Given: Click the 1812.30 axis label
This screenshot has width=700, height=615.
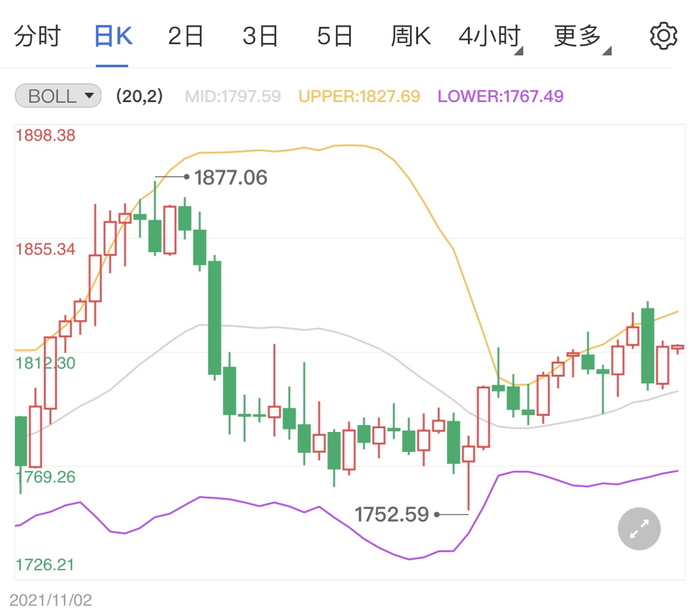Looking at the screenshot, I should [x=45, y=363].
